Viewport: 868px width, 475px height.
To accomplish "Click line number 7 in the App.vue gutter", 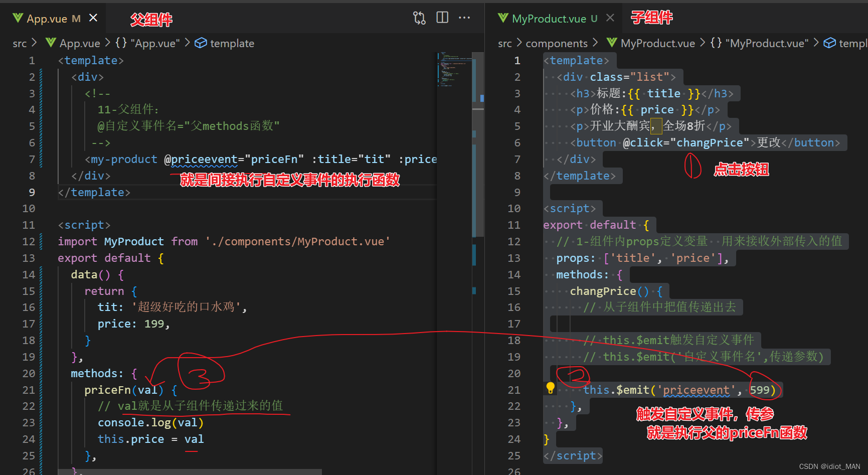I will (32, 160).
